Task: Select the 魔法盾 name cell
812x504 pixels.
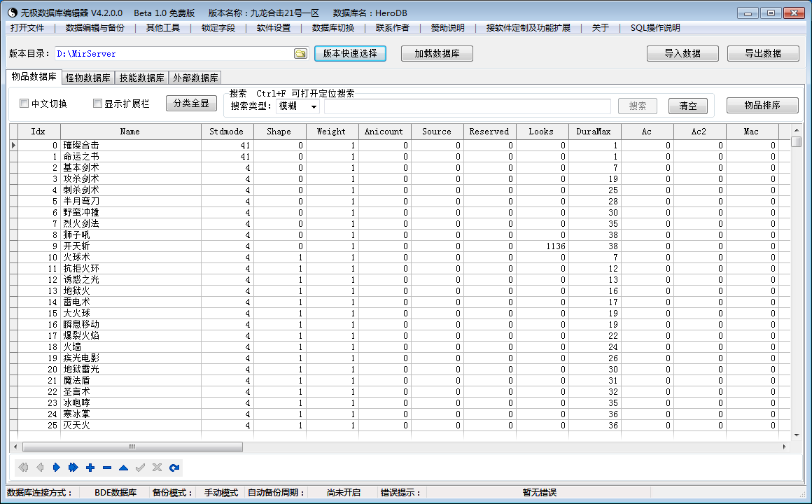Action: tap(130, 381)
